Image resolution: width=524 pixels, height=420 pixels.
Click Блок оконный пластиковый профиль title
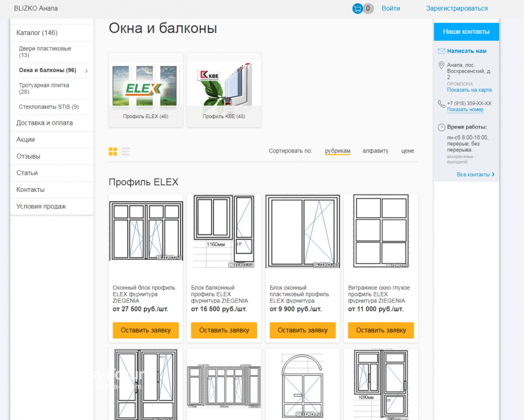click(299, 294)
